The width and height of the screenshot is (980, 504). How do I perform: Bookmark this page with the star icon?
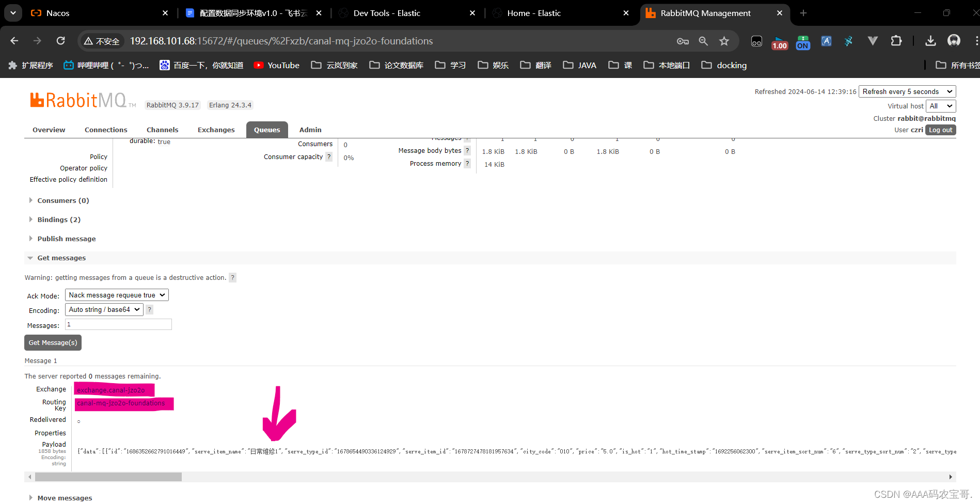point(724,41)
